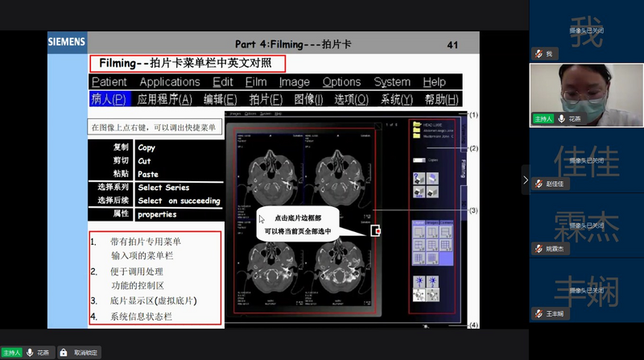
Task: Click the 主持人 host badge at bottom left
Action: pos(11,353)
